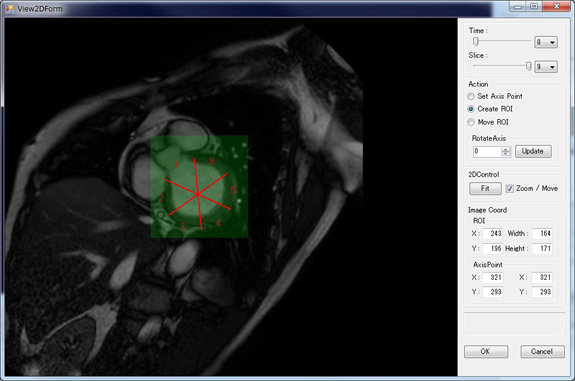Focus the RotateAxis number field

click(x=487, y=151)
